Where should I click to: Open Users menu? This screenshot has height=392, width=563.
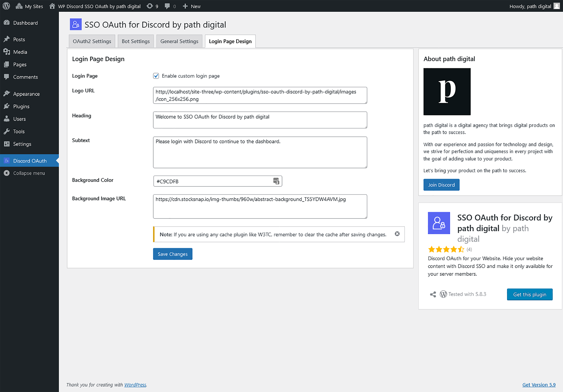(29, 119)
